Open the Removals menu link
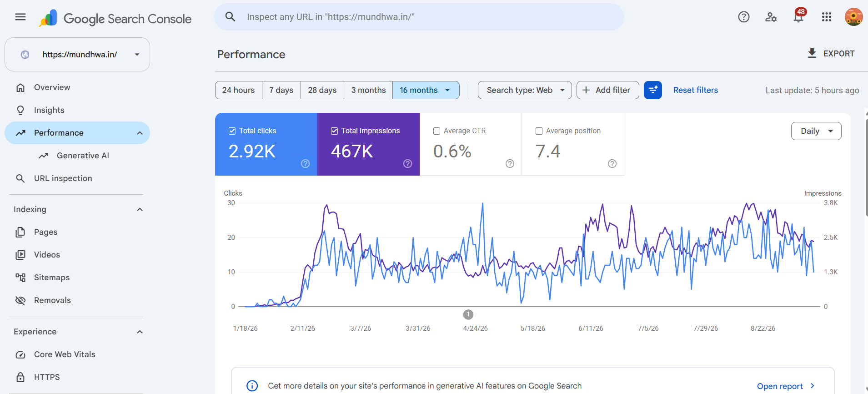 point(77,300)
